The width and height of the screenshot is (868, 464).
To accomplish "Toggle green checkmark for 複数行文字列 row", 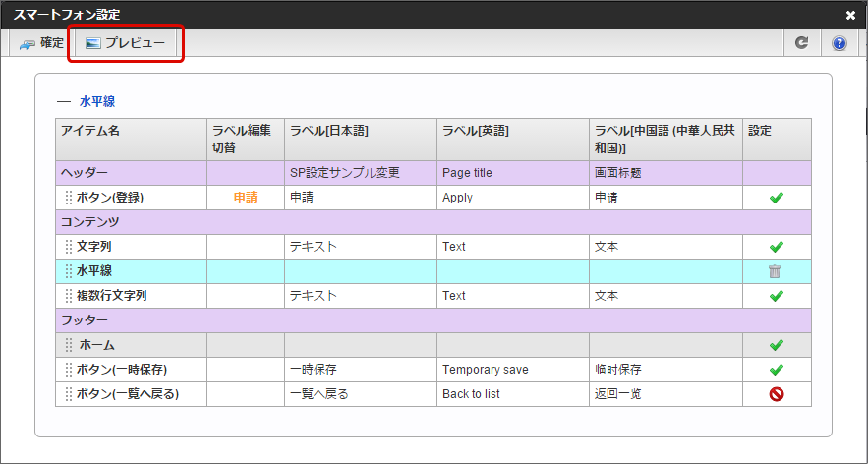I will (x=776, y=296).
